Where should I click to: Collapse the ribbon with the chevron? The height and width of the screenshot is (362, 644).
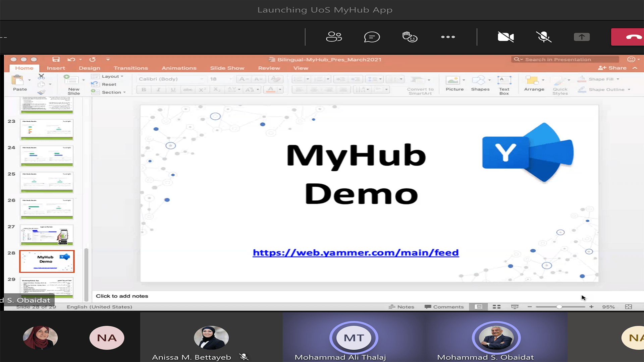635,68
